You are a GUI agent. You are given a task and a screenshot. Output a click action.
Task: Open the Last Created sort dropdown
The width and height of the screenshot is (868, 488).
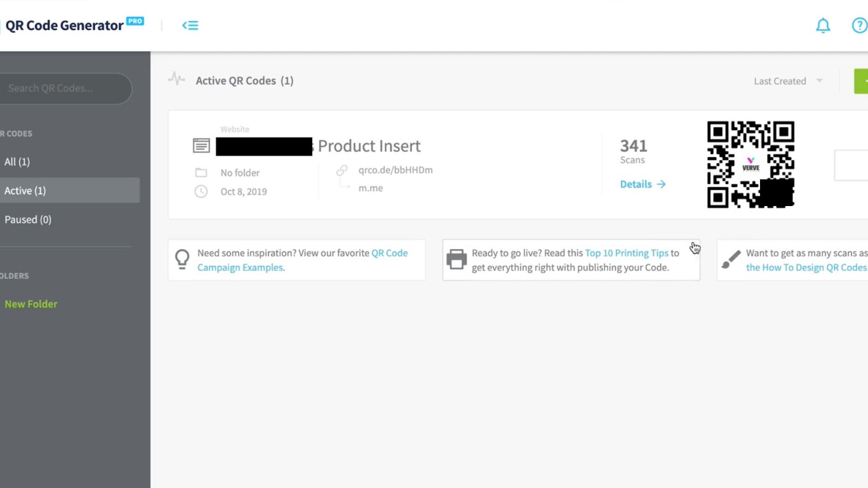point(788,81)
